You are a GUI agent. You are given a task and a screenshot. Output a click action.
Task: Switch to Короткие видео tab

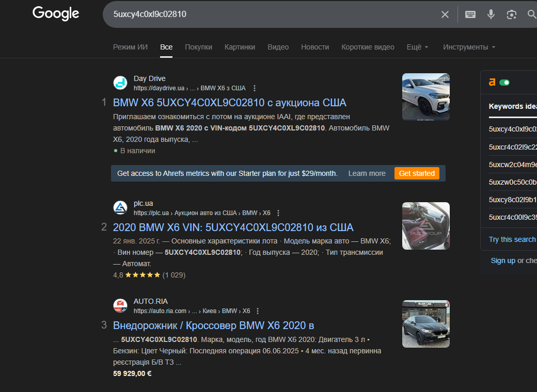[x=368, y=47]
